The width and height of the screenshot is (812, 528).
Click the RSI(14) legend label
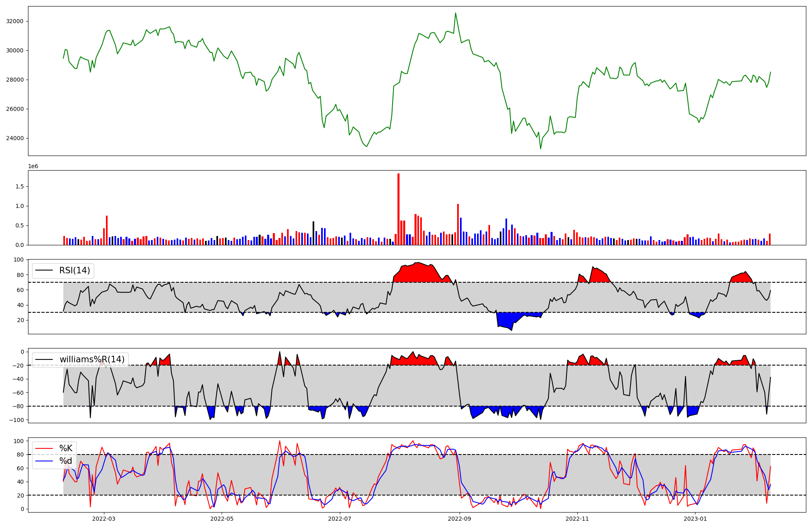pyautogui.click(x=75, y=270)
